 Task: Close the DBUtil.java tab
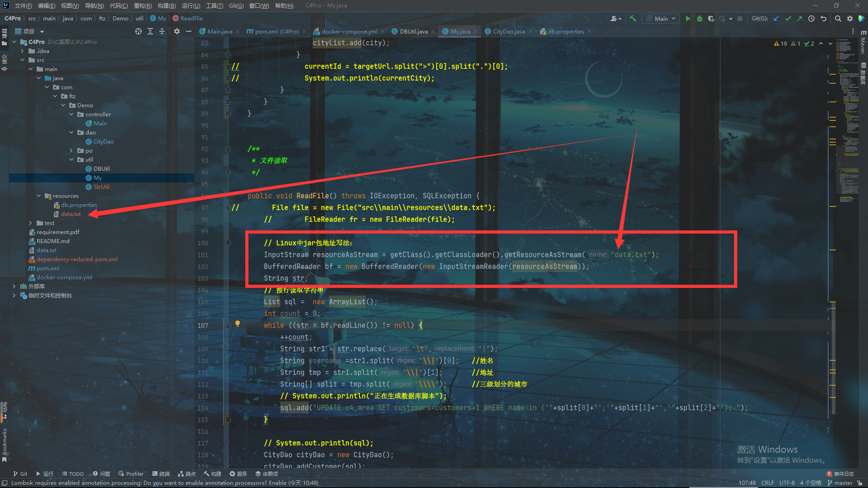coord(433,31)
